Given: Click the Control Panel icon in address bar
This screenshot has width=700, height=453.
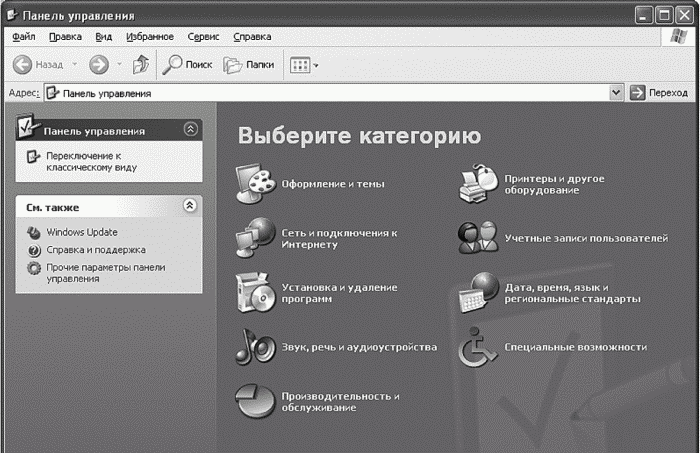Looking at the screenshot, I should 53,93.
